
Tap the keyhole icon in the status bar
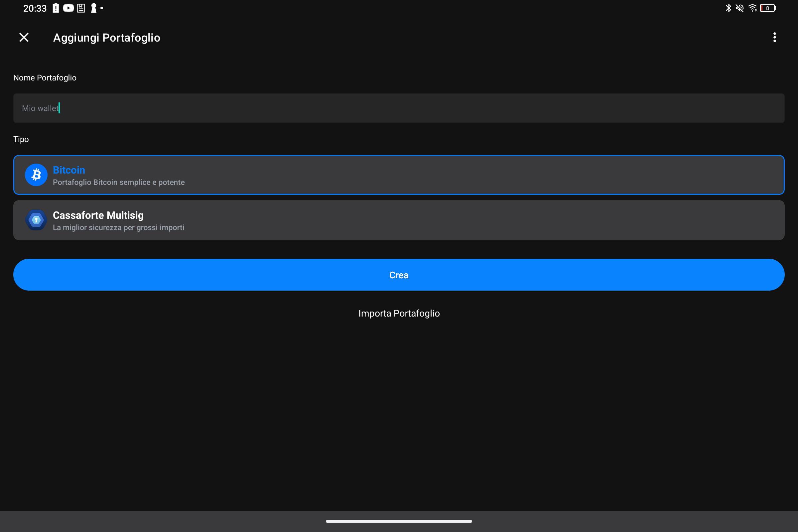tap(94, 8)
